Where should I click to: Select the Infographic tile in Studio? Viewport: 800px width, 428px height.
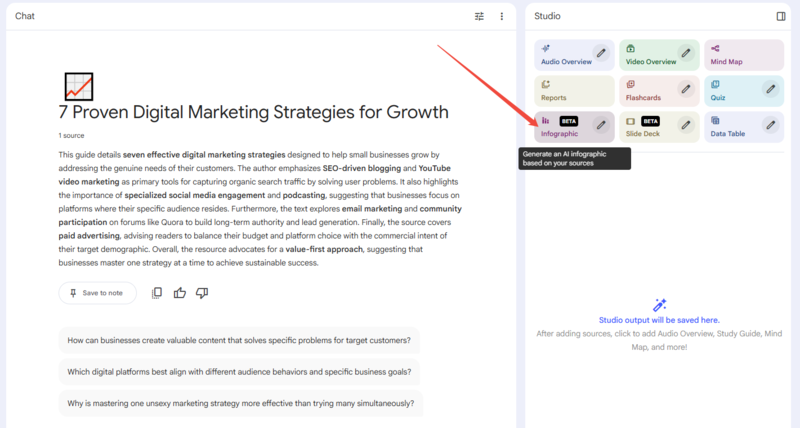(x=562, y=126)
